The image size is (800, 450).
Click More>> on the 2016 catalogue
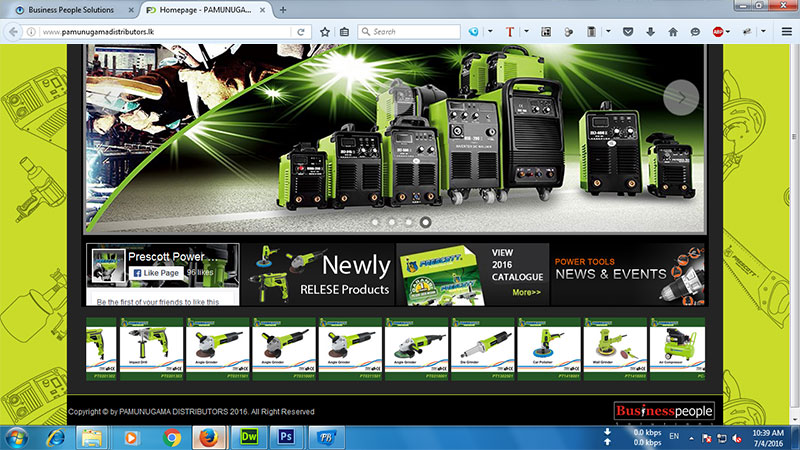pos(527,292)
